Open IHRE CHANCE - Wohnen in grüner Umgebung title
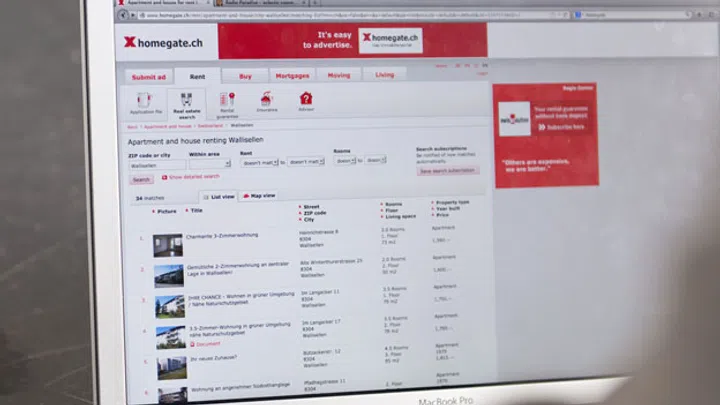 click(x=241, y=299)
